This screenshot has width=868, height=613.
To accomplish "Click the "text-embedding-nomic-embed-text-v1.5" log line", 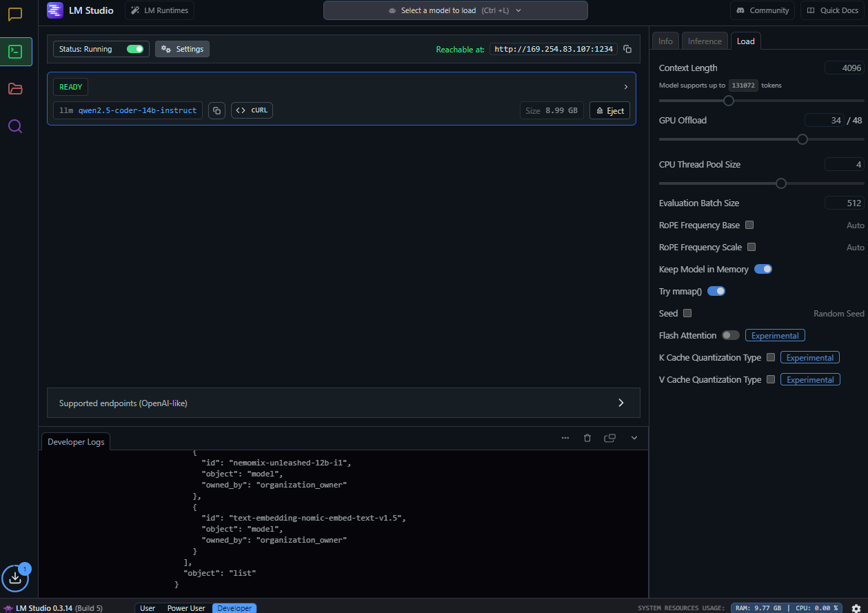I will 304,518.
